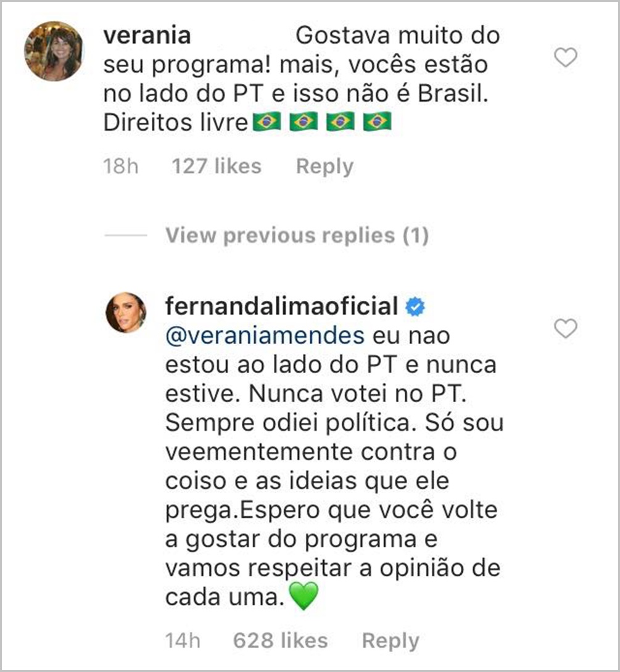View who gave 127 likes

pyautogui.click(x=217, y=165)
